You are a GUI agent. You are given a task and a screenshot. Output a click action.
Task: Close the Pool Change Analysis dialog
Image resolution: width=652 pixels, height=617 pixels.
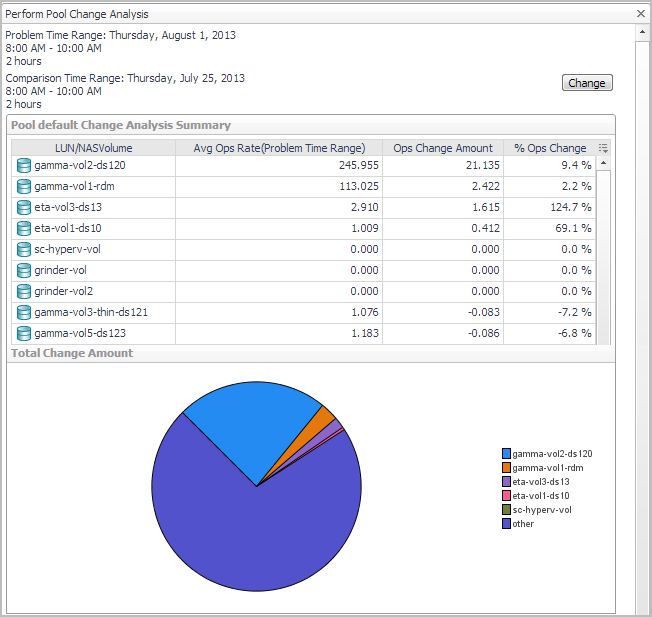point(641,15)
